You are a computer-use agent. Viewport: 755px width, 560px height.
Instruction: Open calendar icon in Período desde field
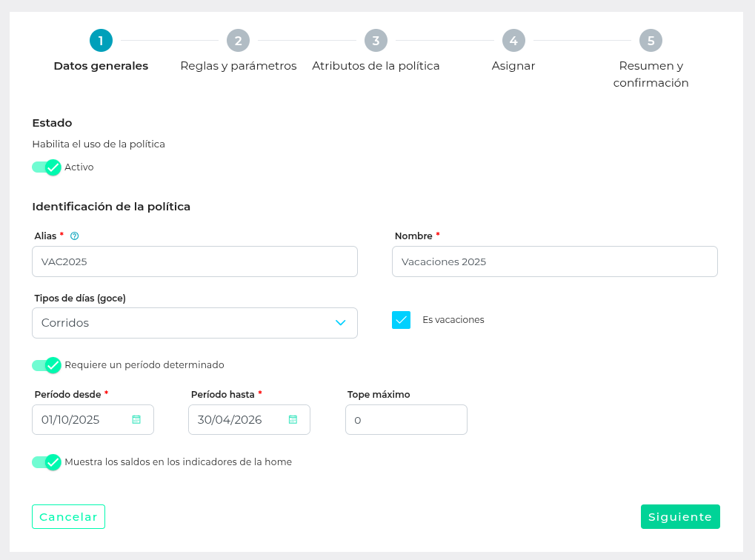pyautogui.click(x=136, y=419)
